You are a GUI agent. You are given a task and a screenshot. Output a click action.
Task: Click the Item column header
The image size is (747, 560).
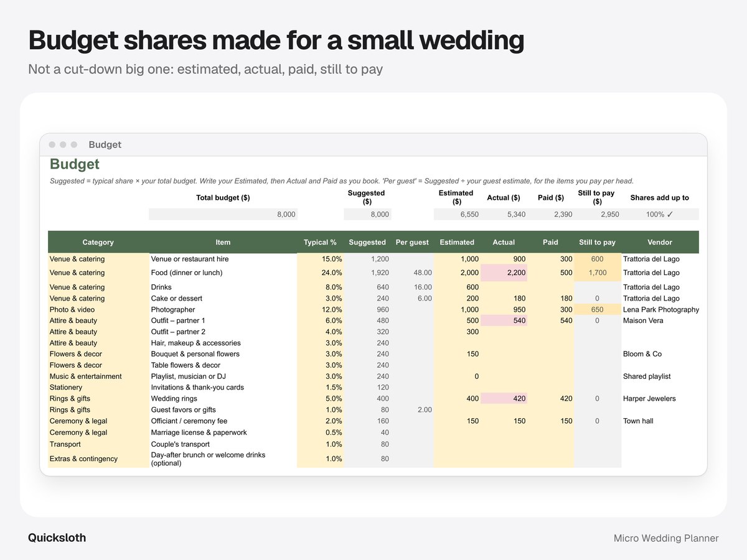[x=223, y=242]
